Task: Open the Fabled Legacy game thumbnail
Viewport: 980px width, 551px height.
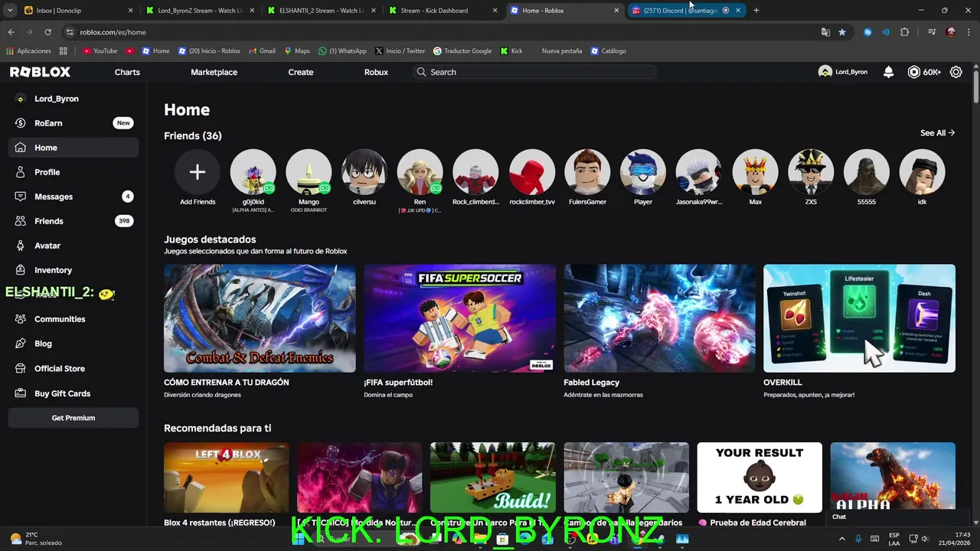Action: pos(659,318)
